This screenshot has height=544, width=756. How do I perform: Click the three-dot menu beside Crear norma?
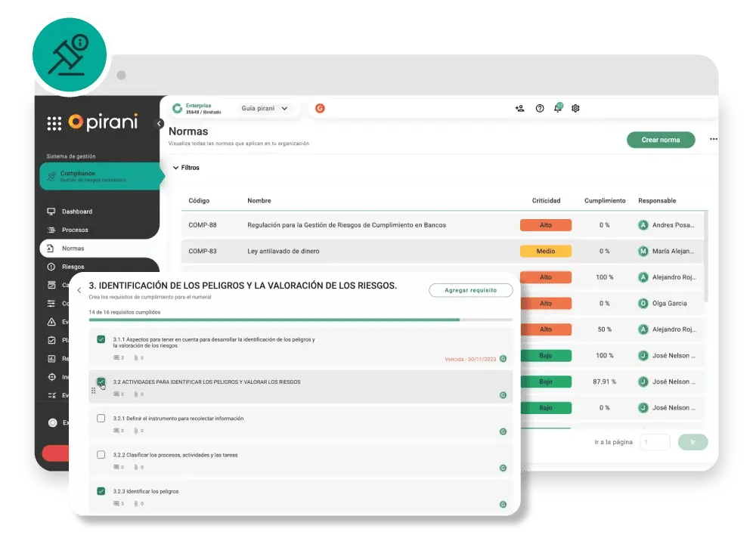pos(713,140)
